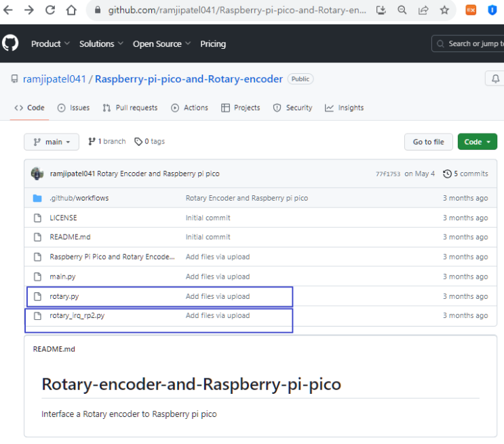Viewport: 504px width, 444px height.
Task: Open ramjipatel041 user profile link
Action: pos(54,79)
